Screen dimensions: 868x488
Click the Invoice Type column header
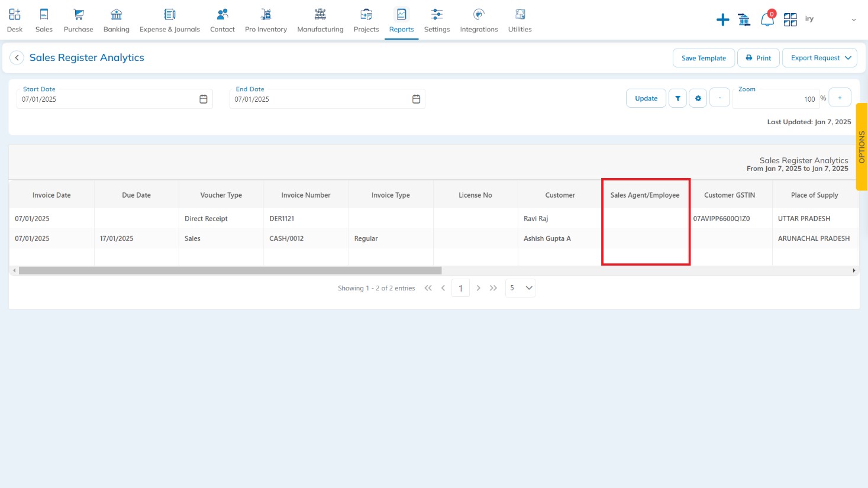pos(391,195)
